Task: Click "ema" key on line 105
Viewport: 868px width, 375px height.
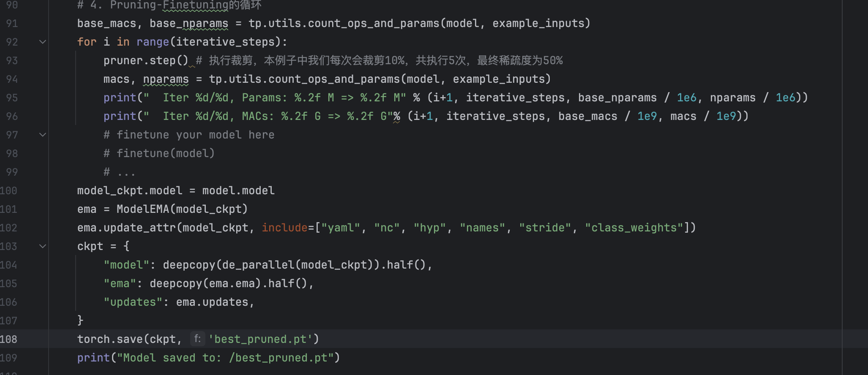Action: tap(120, 283)
